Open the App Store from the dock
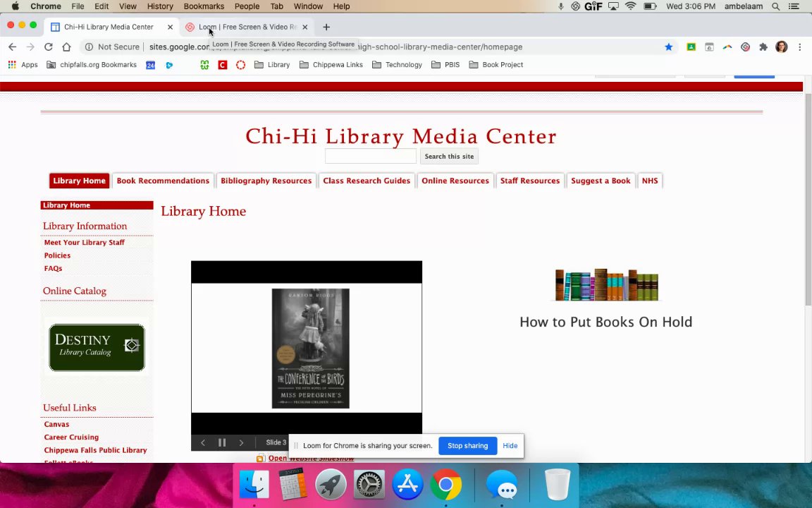Viewport: 812px width, 508px height. click(x=407, y=484)
